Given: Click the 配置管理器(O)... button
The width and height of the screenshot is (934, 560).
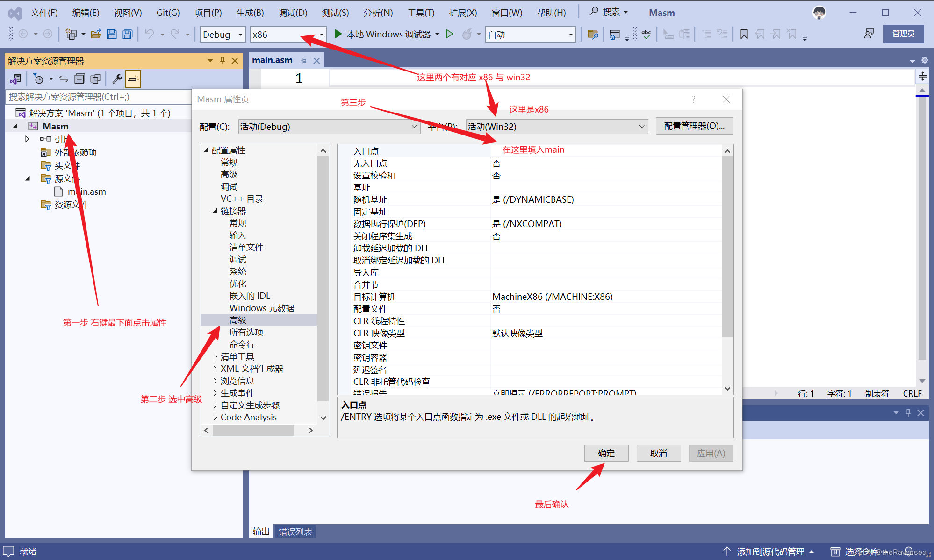Looking at the screenshot, I should tap(694, 126).
